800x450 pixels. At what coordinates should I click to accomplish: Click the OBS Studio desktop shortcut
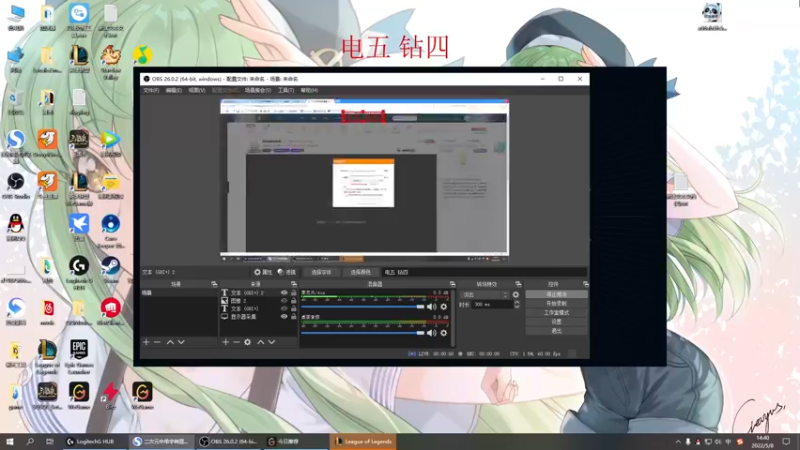coord(16,186)
